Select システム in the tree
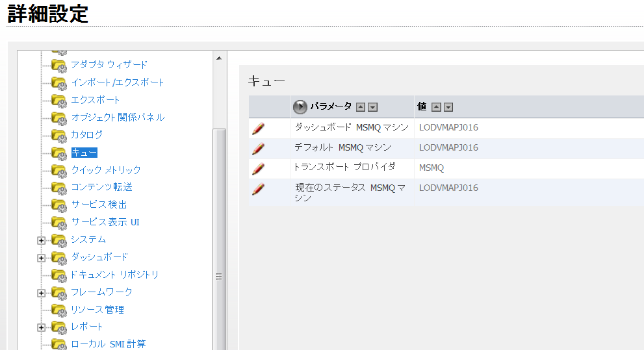This screenshot has width=644, height=350. click(x=88, y=240)
